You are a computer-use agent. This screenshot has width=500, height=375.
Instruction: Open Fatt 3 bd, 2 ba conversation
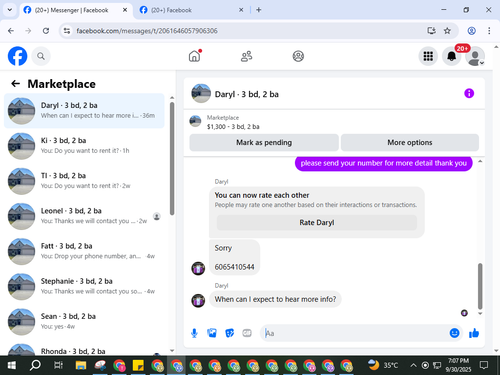tap(84, 251)
